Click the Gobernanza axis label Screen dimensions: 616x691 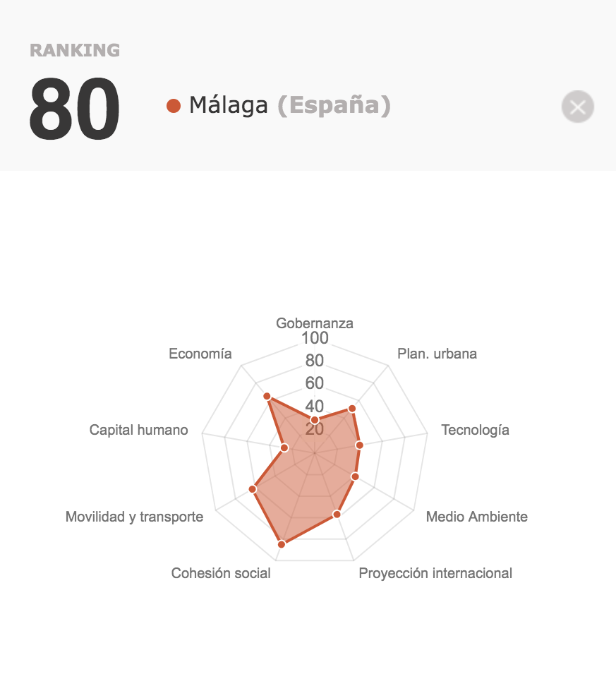[x=315, y=323]
